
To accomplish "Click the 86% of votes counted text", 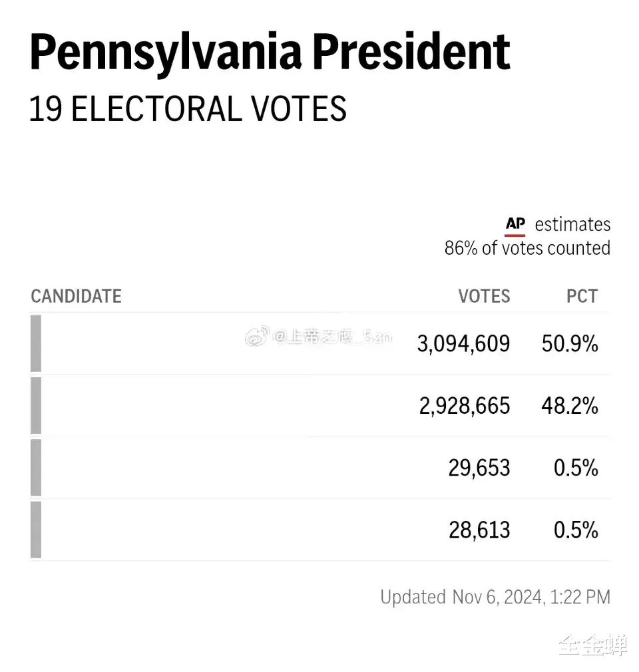I will coord(527,248).
